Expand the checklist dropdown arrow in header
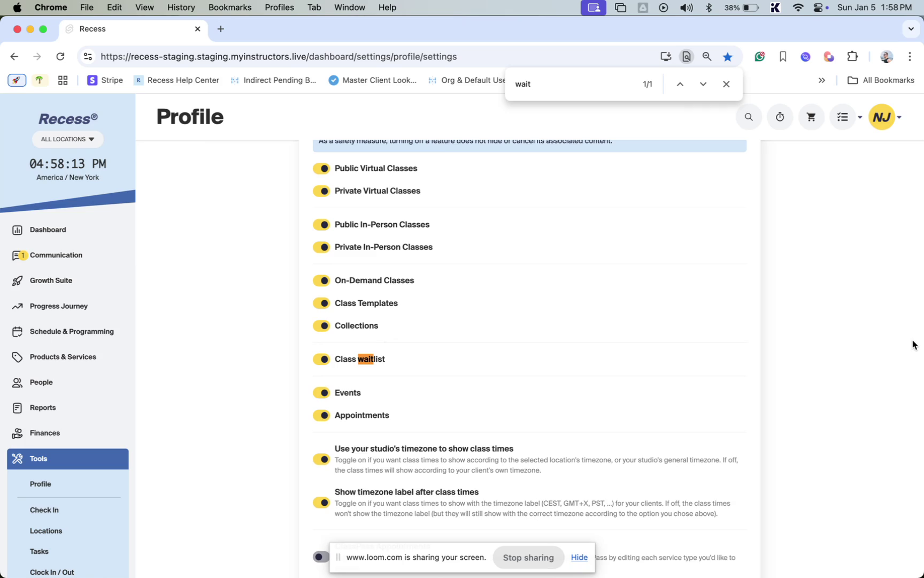This screenshot has height=578, width=924. pyautogui.click(x=860, y=117)
